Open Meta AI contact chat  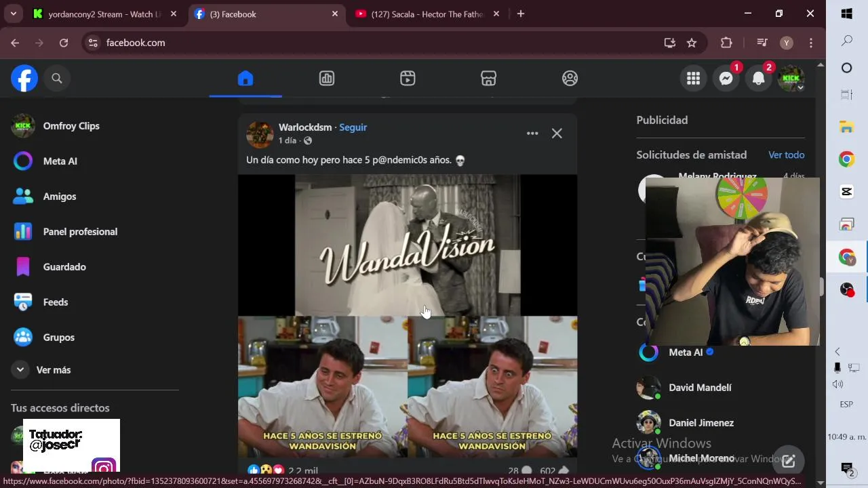(685, 352)
